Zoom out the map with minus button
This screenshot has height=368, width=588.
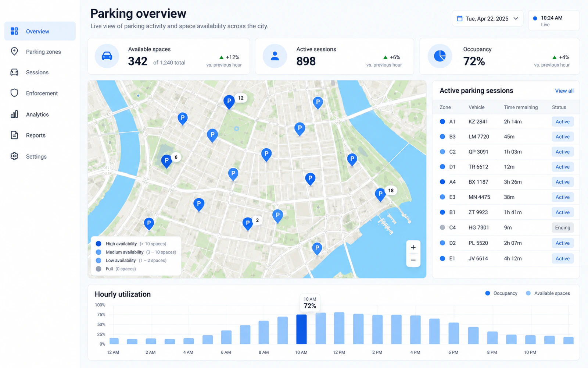413,260
